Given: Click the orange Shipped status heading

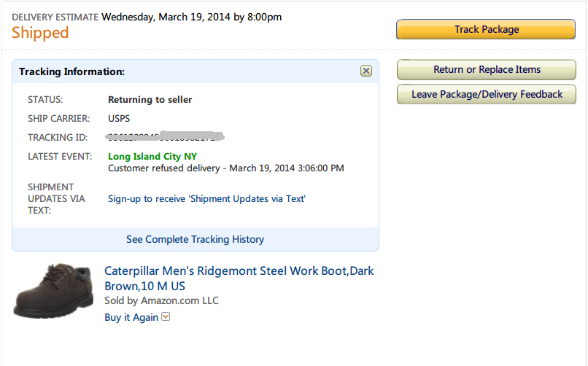Looking at the screenshot, I should pyautogui.click(x=40, y=33).
